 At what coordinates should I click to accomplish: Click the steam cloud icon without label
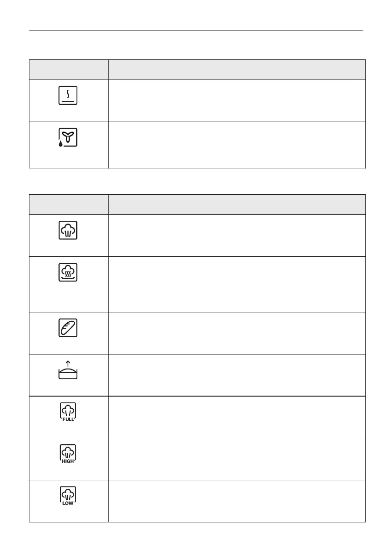tap(68, 230)
